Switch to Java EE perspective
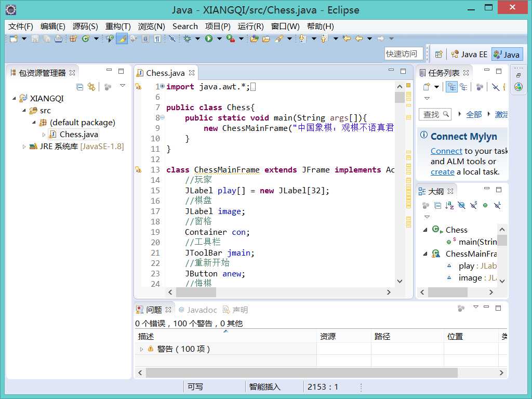Screen dimensions: 532x399 (469, 54)
